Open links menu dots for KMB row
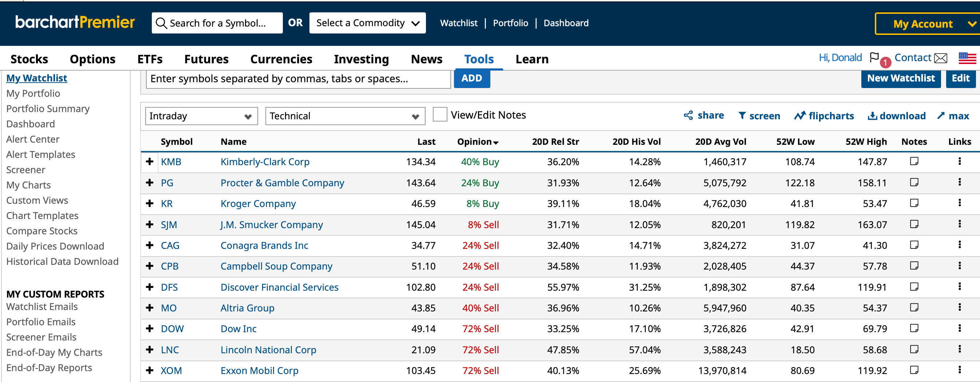The image size is (980, 382). 960,162
